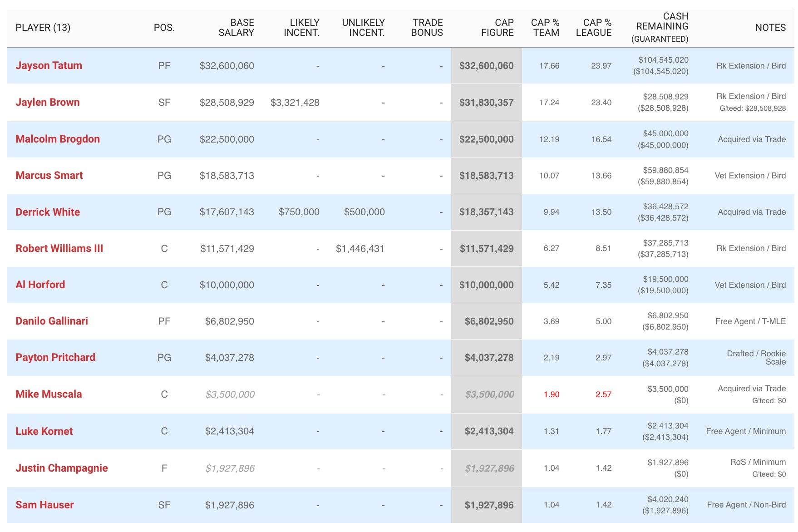Sort table by Base Salary column header

point(236,28)
